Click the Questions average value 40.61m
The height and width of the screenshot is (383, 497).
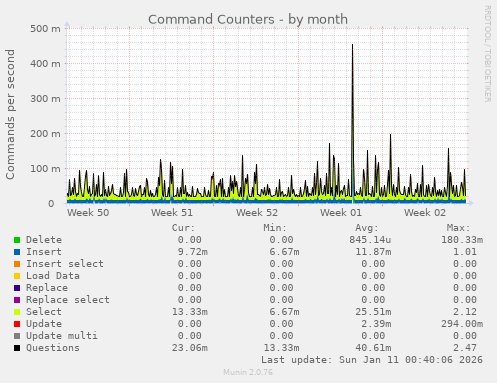(x=373, y=348)
